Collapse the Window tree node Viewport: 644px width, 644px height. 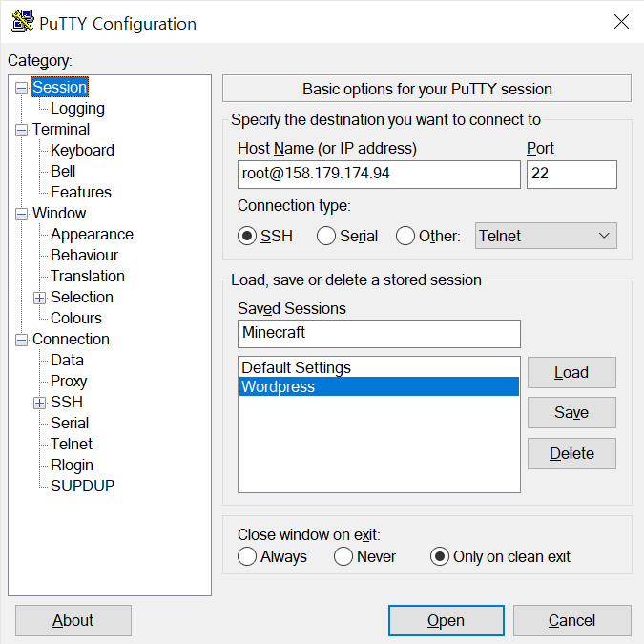(21, 214)
